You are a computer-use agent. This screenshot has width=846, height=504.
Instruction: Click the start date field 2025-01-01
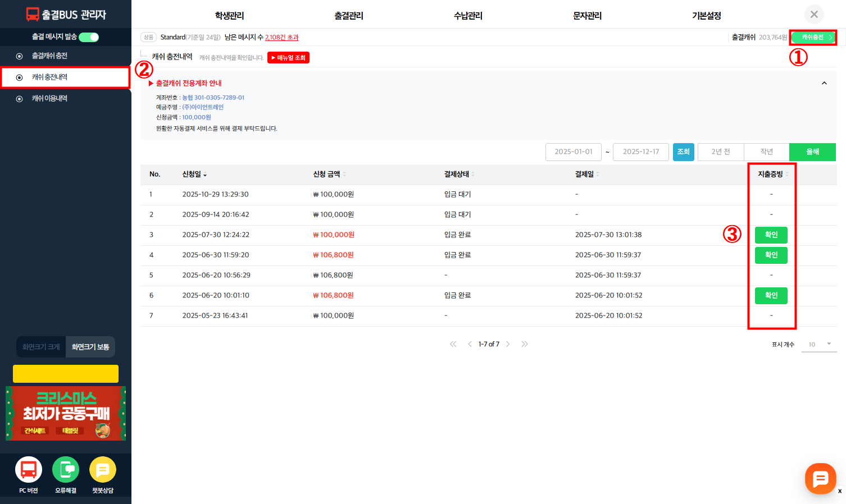[573, 152]
